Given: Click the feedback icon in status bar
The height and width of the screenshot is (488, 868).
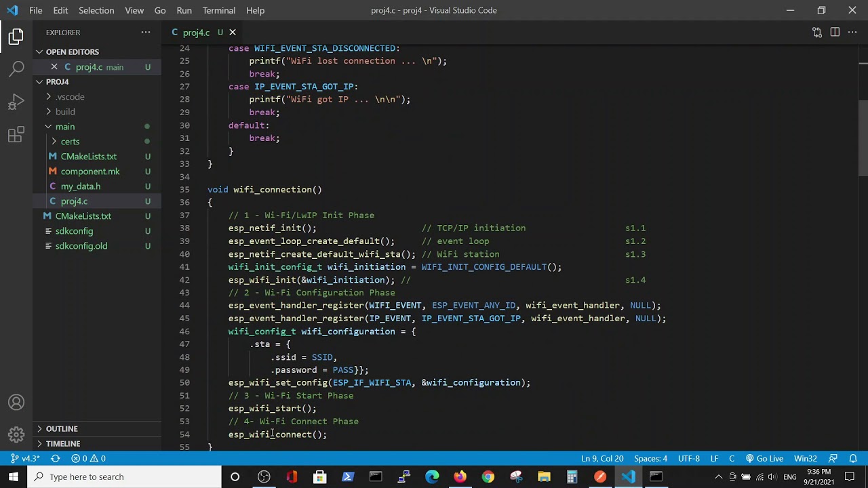Looking at the screenshot, I should [833, 459].
